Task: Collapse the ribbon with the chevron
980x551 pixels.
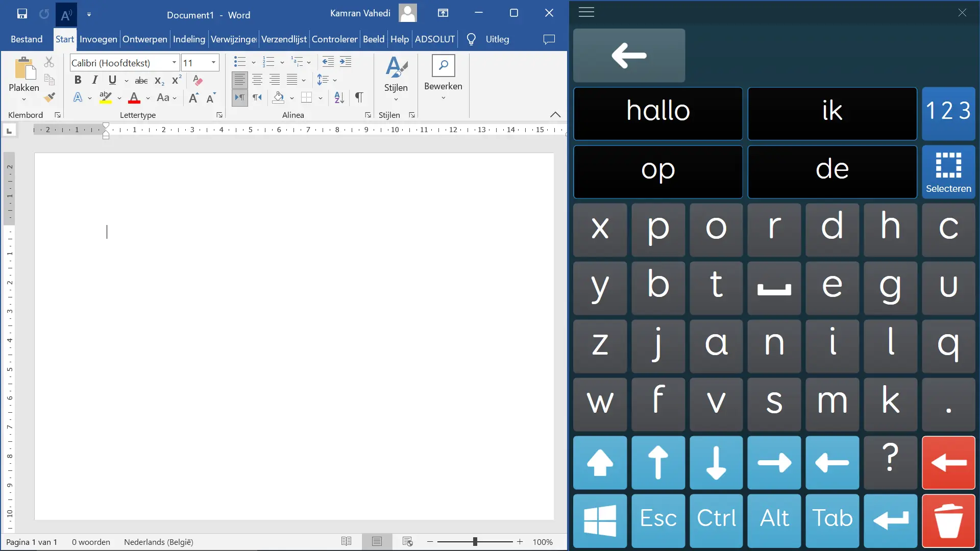Action: point(555,115)
